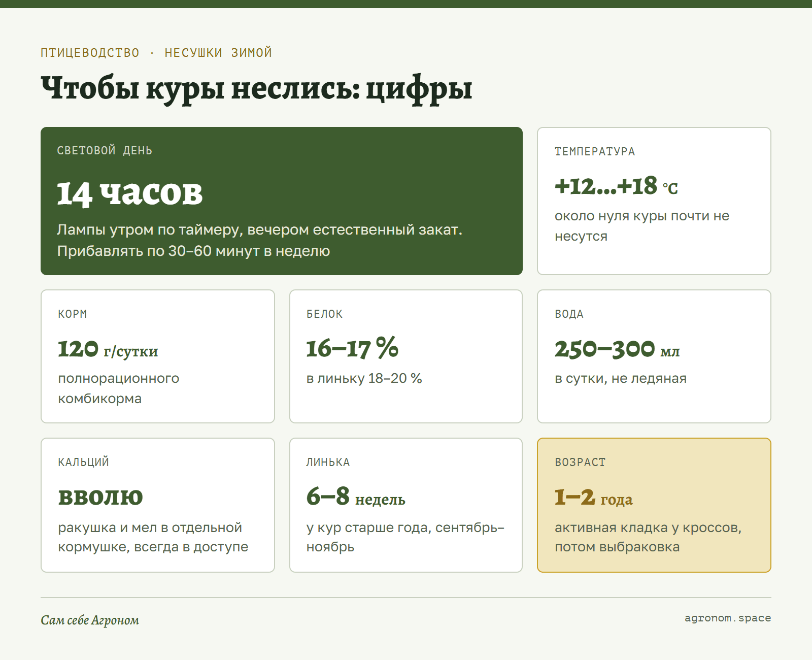Click the "КАЛЬЦИЙ" card label
The height and width of the screenshot is (660, 812).
tap(84, 463)
